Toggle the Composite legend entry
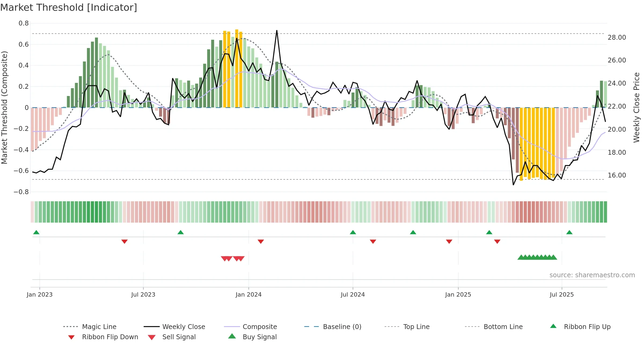The image size is (644, 362). coord(250,327)
